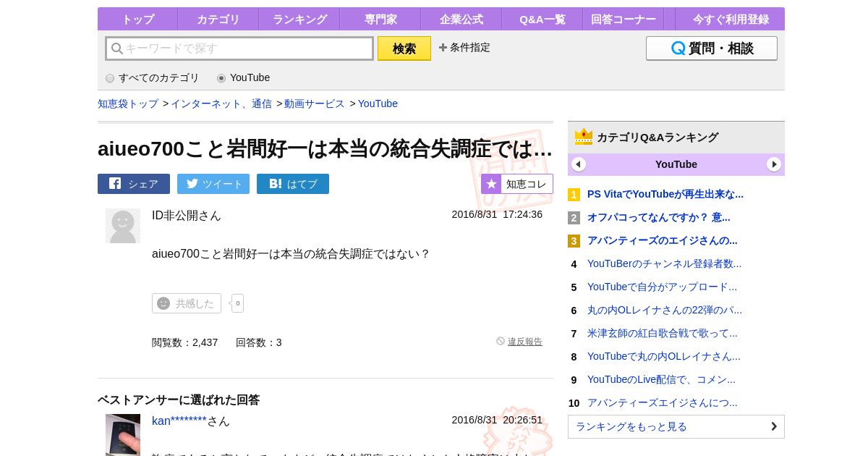Viewport: 868px width, 456px height.
Task: Open the top ranked PS Vita YouTube question
Action: click(x=665, y=194)
